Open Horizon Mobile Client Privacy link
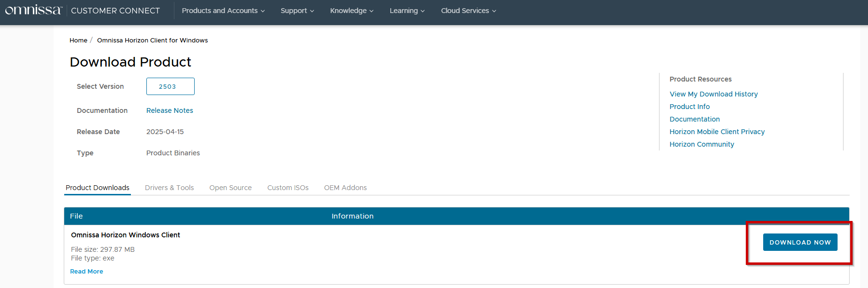The width and height of the screenshot is (868, 288). (x=717, y=132)
